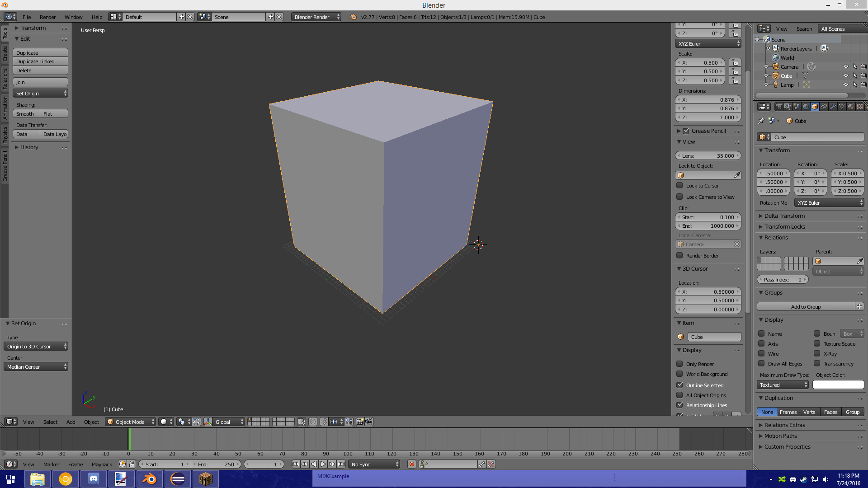
Task: Open the Object Mode dropdown
Action: [x=130, y=422]
